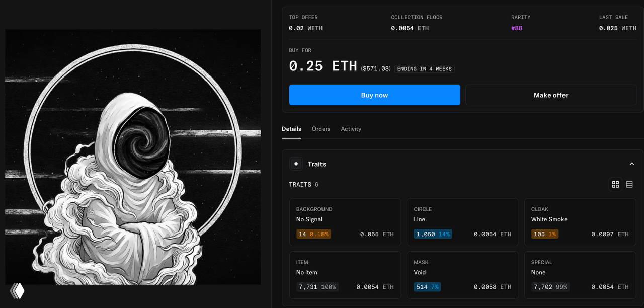Switch traits to list view

coord(629,185)
